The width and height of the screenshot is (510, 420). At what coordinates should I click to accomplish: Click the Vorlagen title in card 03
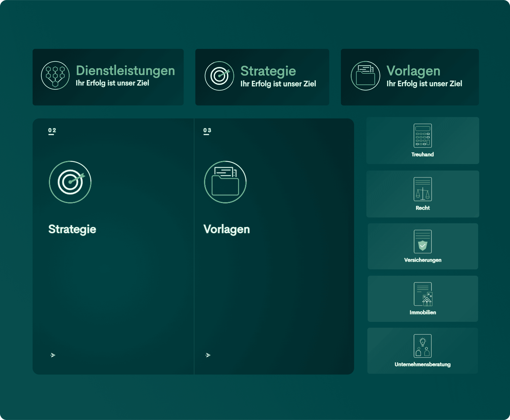click(226, 229)
